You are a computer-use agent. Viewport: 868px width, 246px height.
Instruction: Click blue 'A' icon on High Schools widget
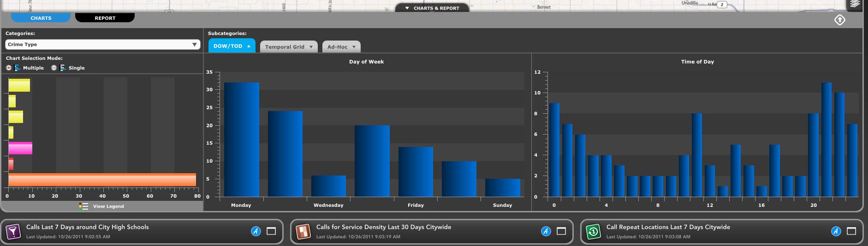(x=256, y=231)
